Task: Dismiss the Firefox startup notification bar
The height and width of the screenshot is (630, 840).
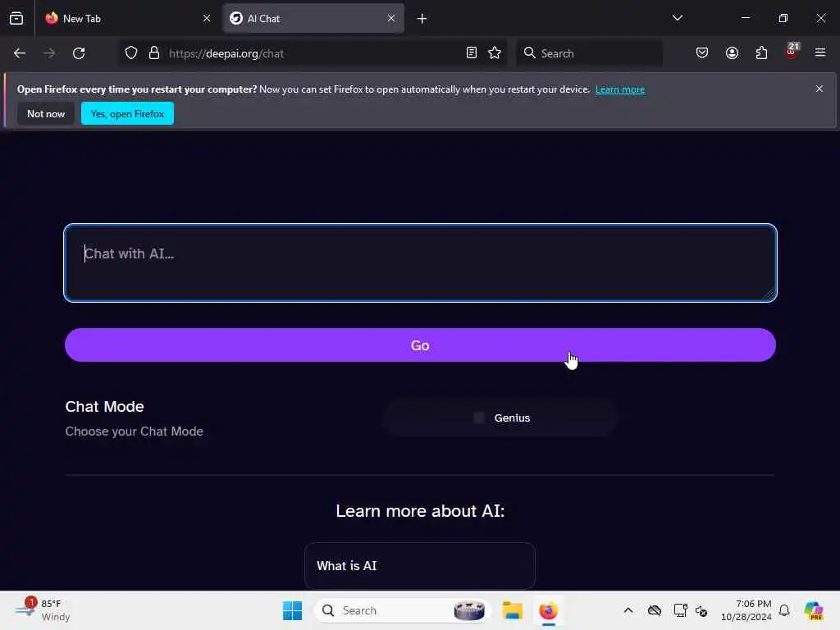Action: click(819, 89)
